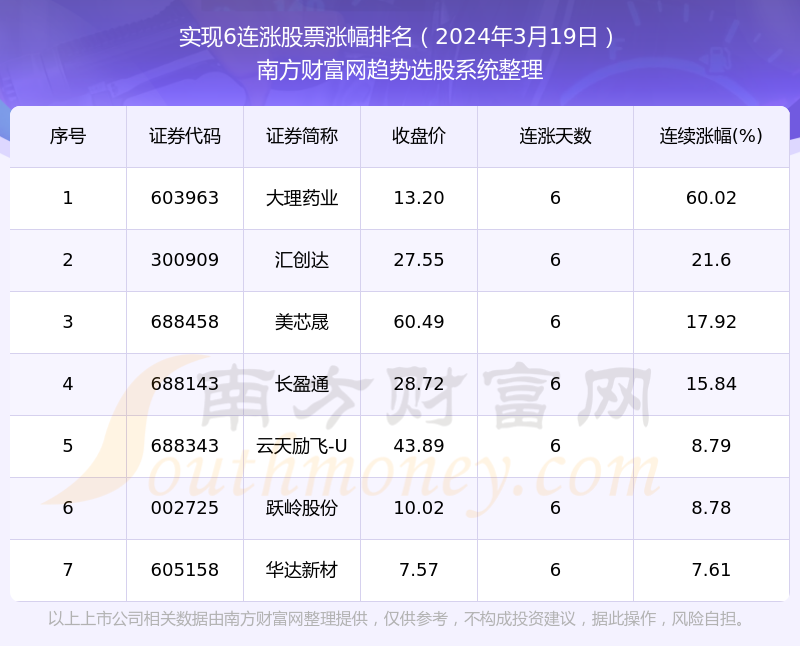Click rank number 3 in 序号 column

coord(68,322)
